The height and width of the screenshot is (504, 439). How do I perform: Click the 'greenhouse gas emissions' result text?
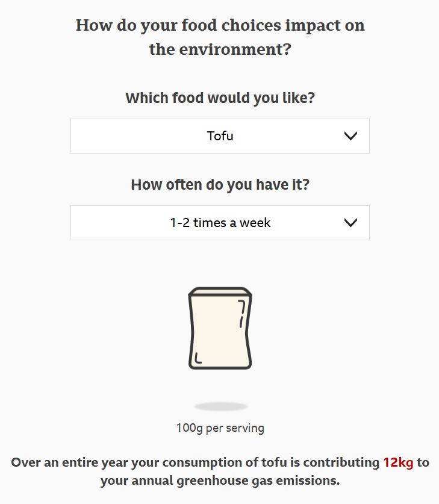point(258,481)
